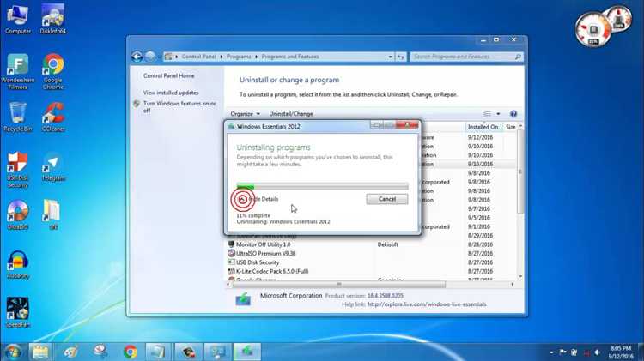Viewport: 644px width, 361px height.
Task: Open the view options dropdown arrow
Action: (498, 114)
